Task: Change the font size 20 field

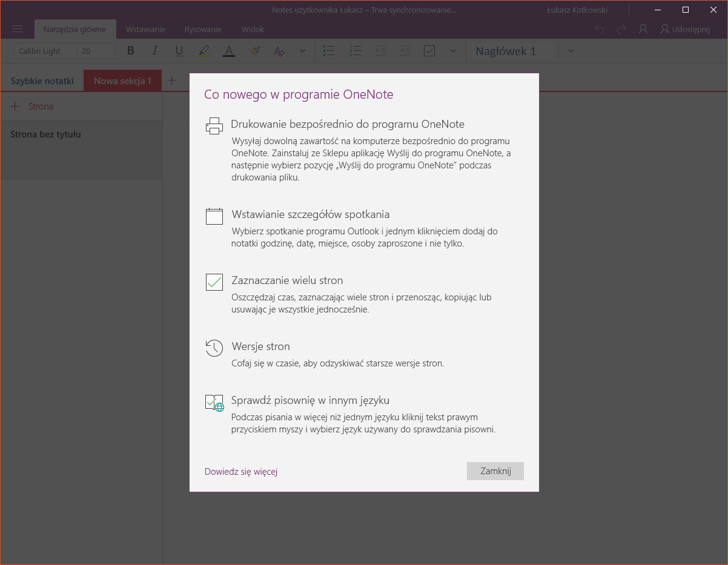Action: coord(97,51)
